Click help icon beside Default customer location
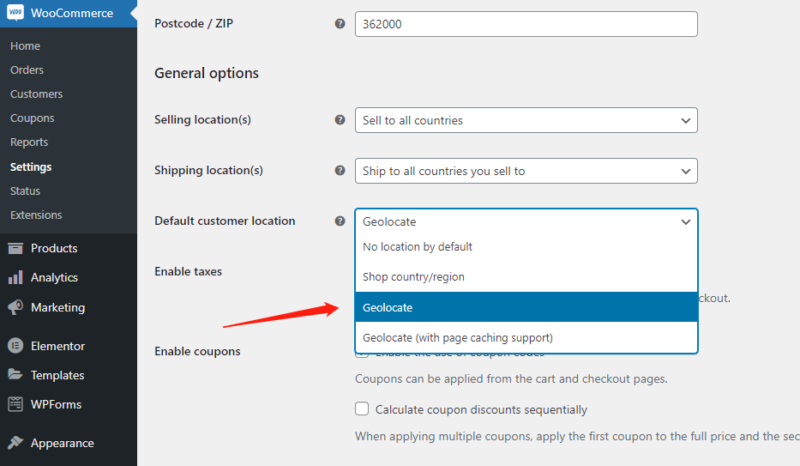 point(339,221)
